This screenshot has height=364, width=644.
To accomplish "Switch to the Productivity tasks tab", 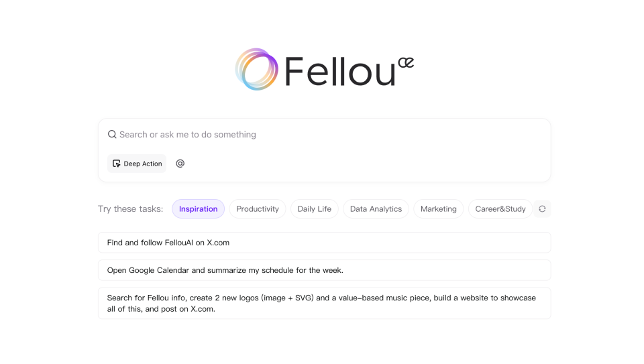I will coord(258,209).
